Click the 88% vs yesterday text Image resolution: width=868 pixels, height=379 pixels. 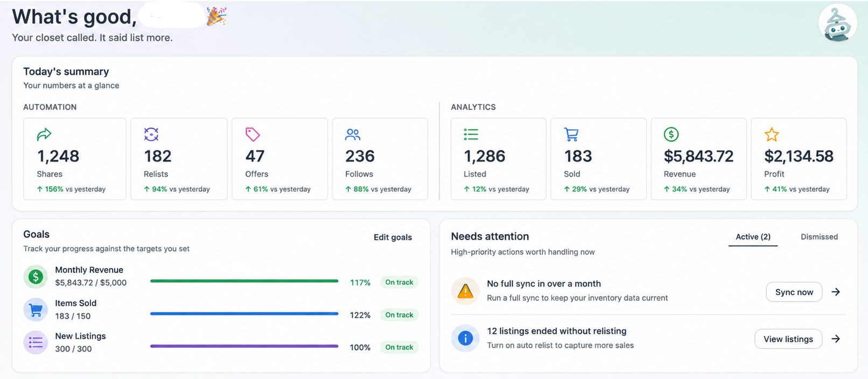(378, 189)
